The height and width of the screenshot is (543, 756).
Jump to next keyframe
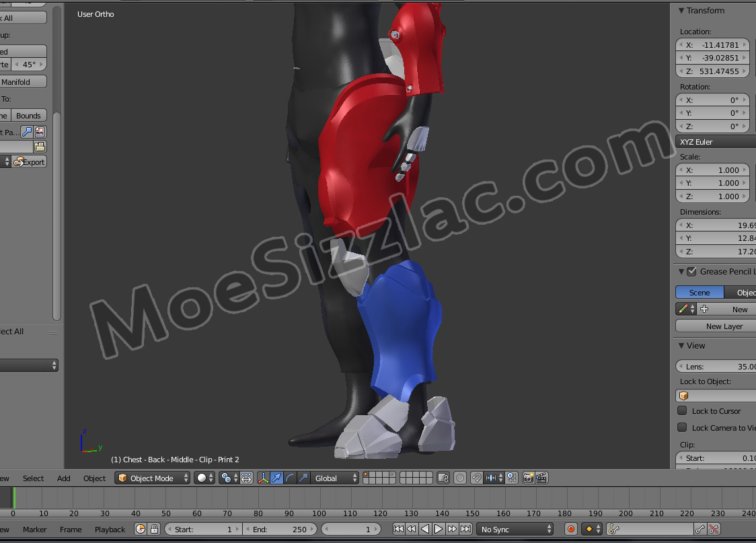pos(452,529)
